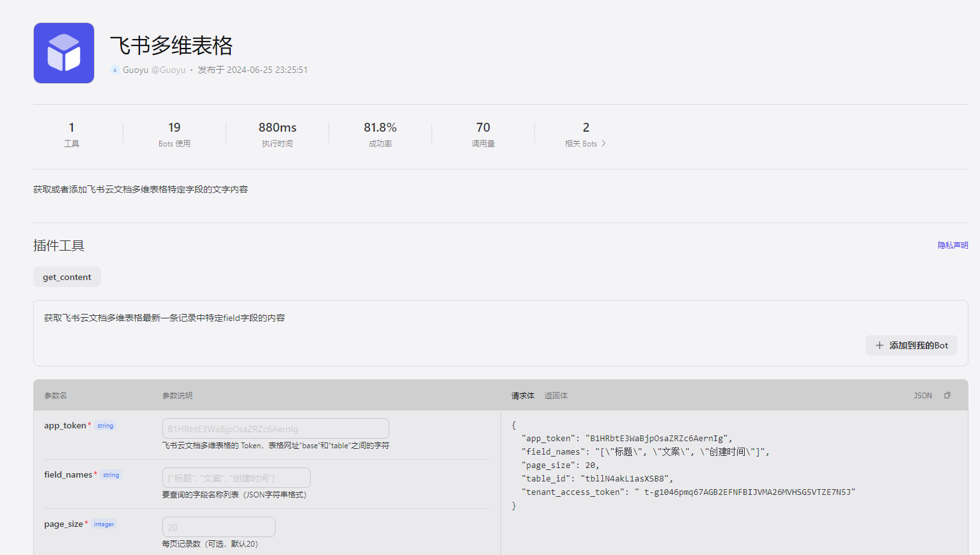Image resolution: width=980 pixels, height=555 pixels.
Task: Switch to 返回体 tab
Action: point(556,396)
